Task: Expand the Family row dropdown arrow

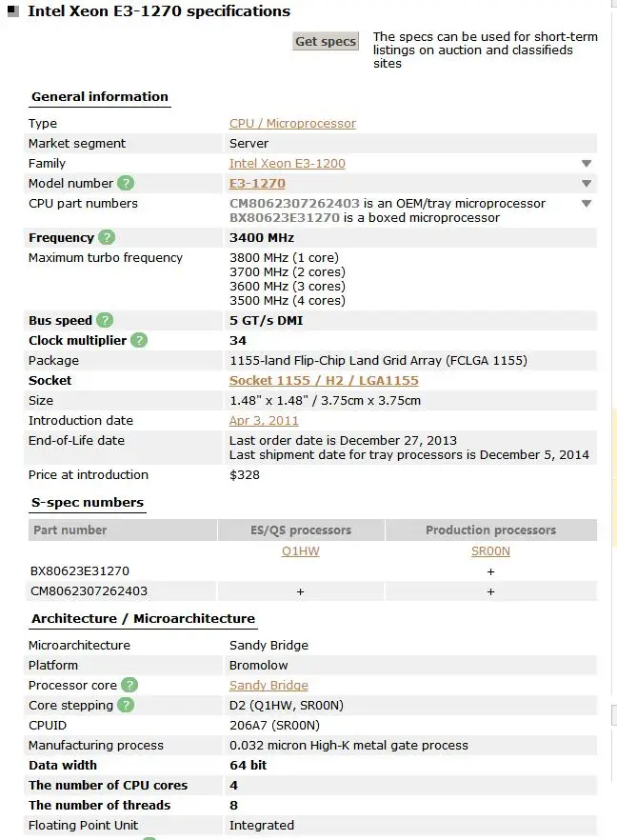Action: (587, 164)
